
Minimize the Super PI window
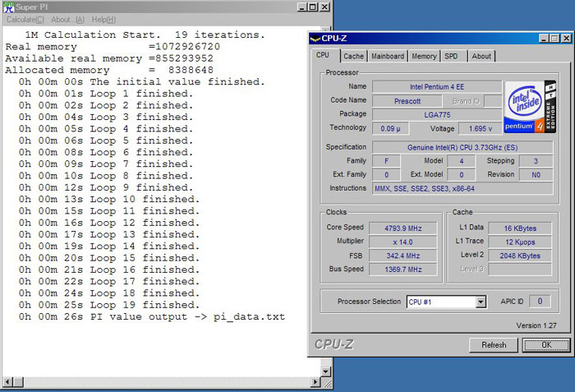[x=301, y=7]
